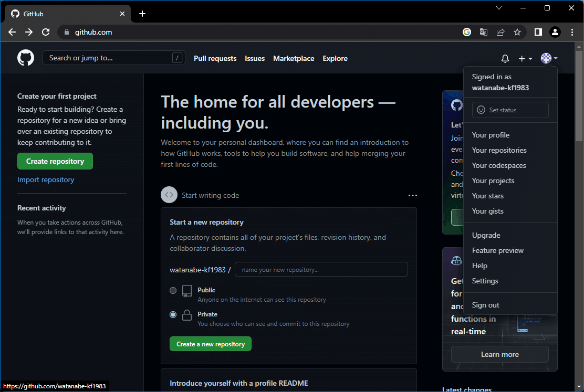Collapse the user avatar dropdown menu
The width and height of the screenshot is (584, 392).
549,58
